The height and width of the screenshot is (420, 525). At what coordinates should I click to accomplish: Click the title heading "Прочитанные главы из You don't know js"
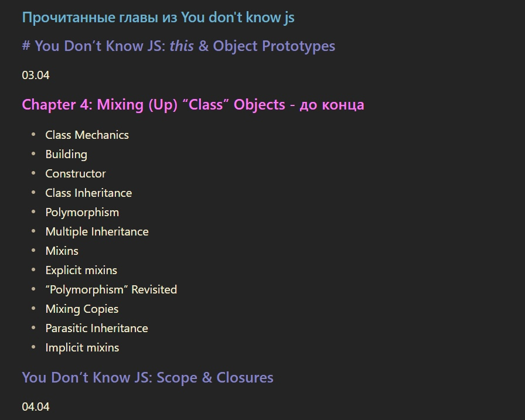point(158,18)
